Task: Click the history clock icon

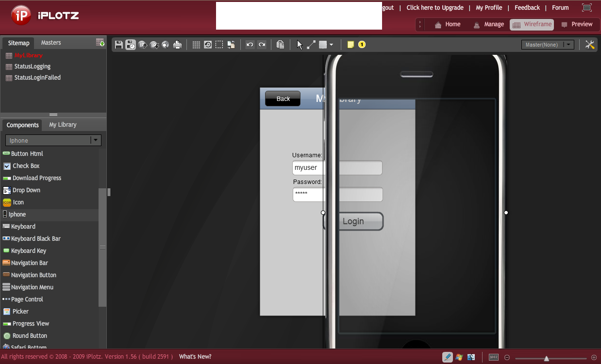Action: [208, 45]
